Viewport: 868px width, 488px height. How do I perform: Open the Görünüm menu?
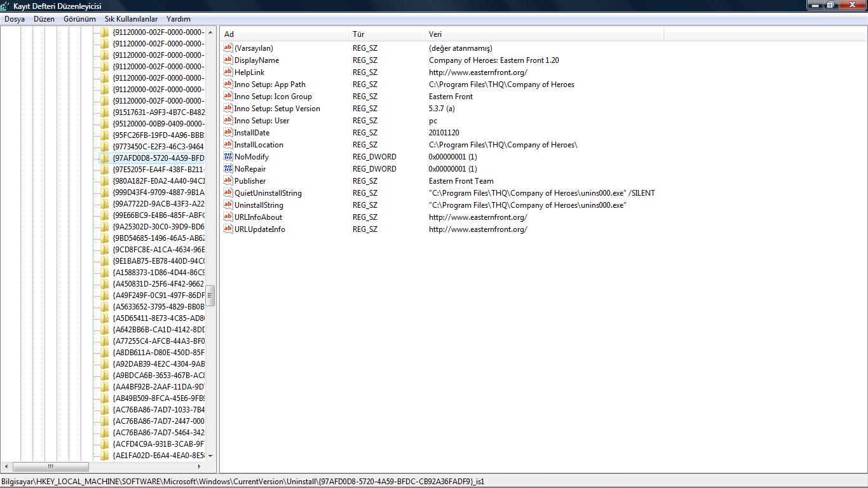(x=79, y=19)
